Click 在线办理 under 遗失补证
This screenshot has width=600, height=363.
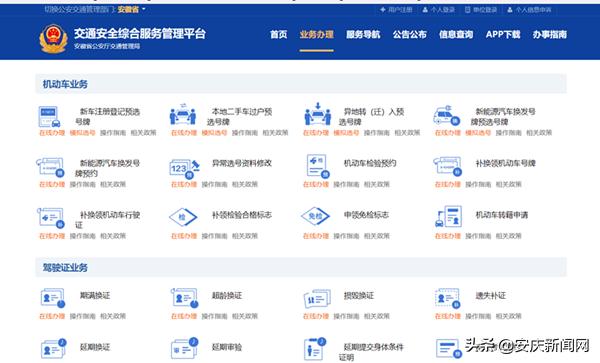(448, 316)
